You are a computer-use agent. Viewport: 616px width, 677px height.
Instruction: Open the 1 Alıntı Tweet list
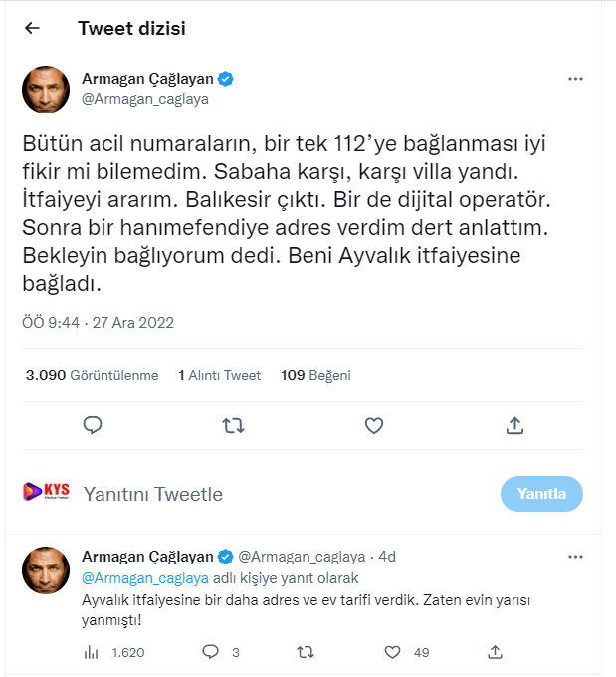coord(219,375)
